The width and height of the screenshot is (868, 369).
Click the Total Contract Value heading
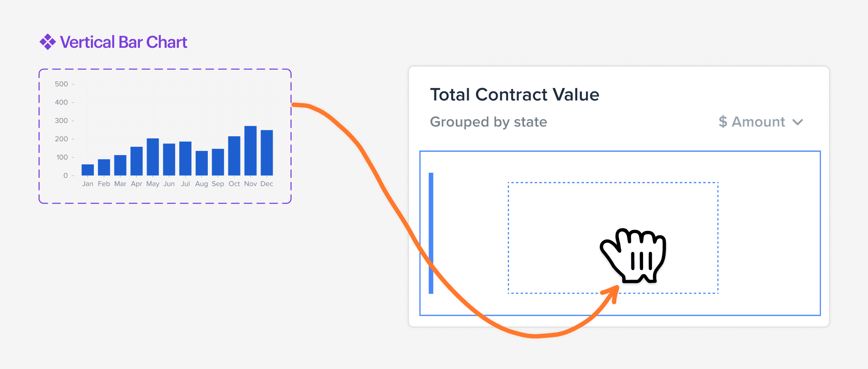[514, 94]
